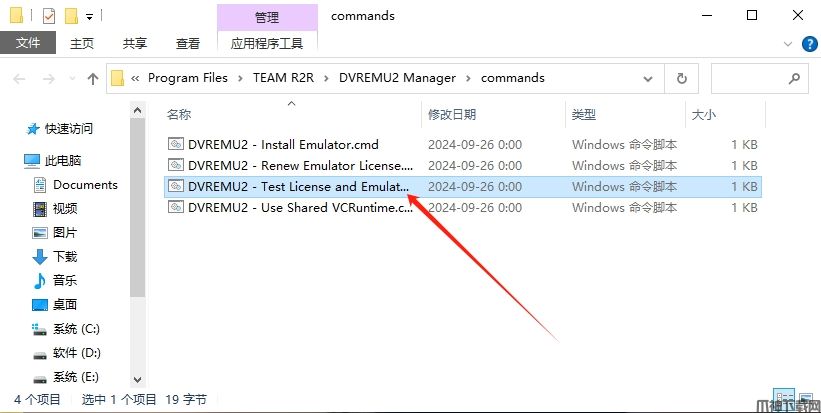This screenshot has width=821, height=413.
Task: Click the 管理 contextual tab header
Action: pyautogui.click(x=267, y=17)
